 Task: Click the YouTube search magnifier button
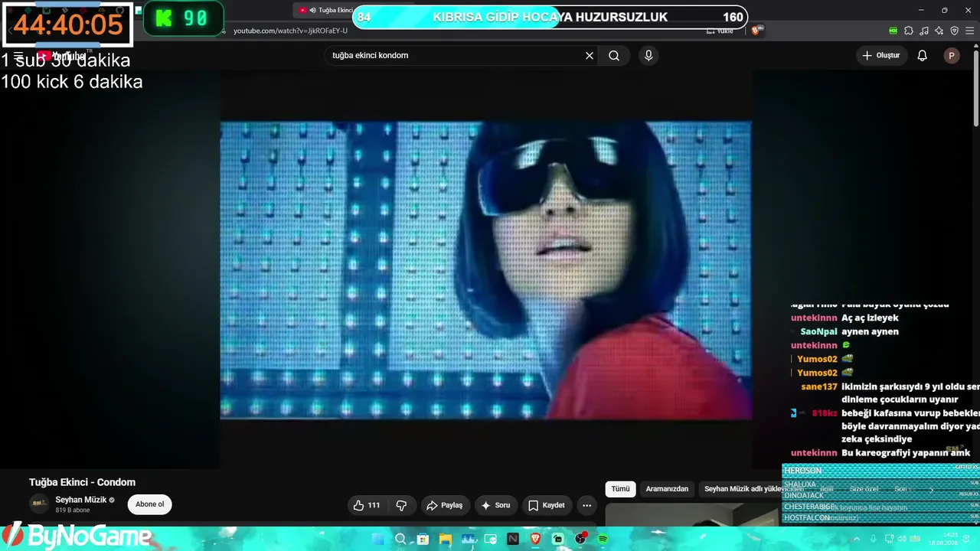pos(614,55)
